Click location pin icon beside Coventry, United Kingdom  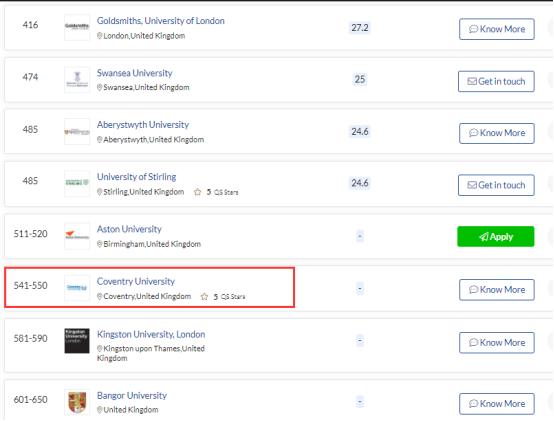pyautogui.click(x=100, y=296)
